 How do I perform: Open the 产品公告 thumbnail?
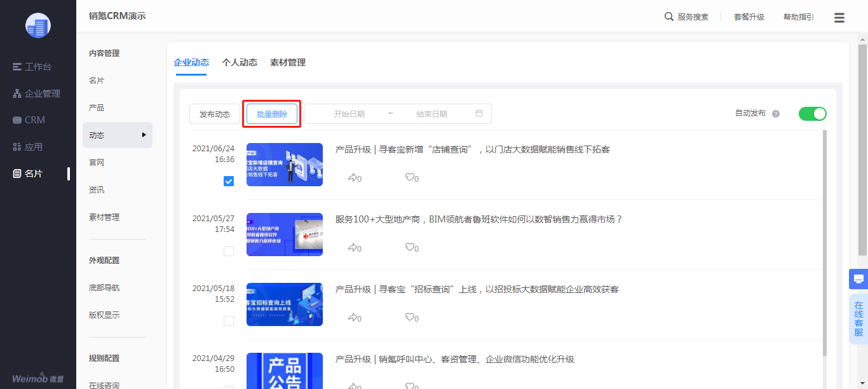tap(285, 371)
